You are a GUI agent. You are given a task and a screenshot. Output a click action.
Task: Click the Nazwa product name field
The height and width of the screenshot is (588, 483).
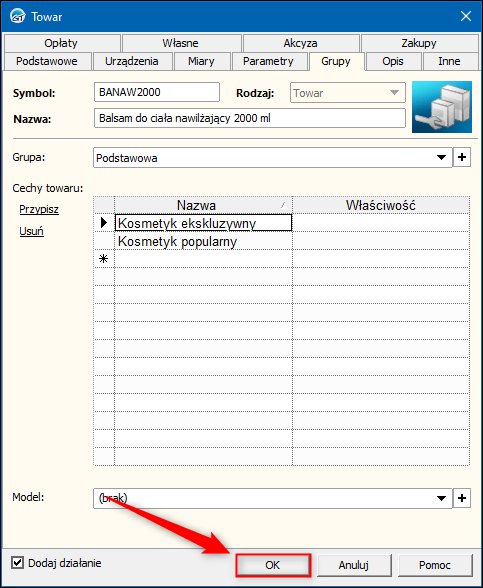[250, 118]
